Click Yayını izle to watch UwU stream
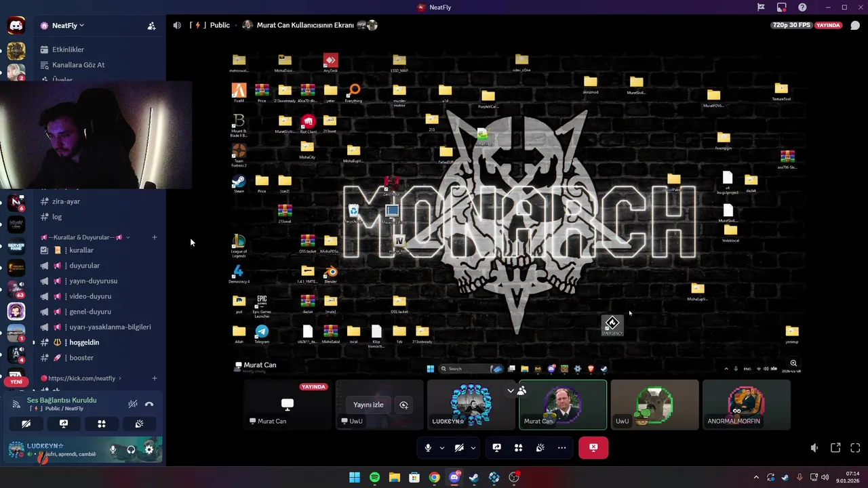868x488 pixels. (x=368, y=405)
